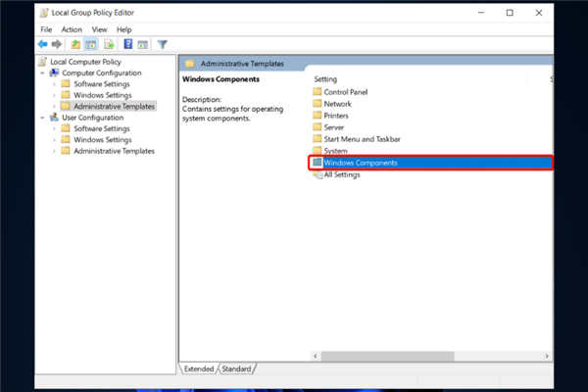Image resolution: width=588 pixels, height=392 pixels.
Task: Click the All Settings icon
Action: pos(318,174)
